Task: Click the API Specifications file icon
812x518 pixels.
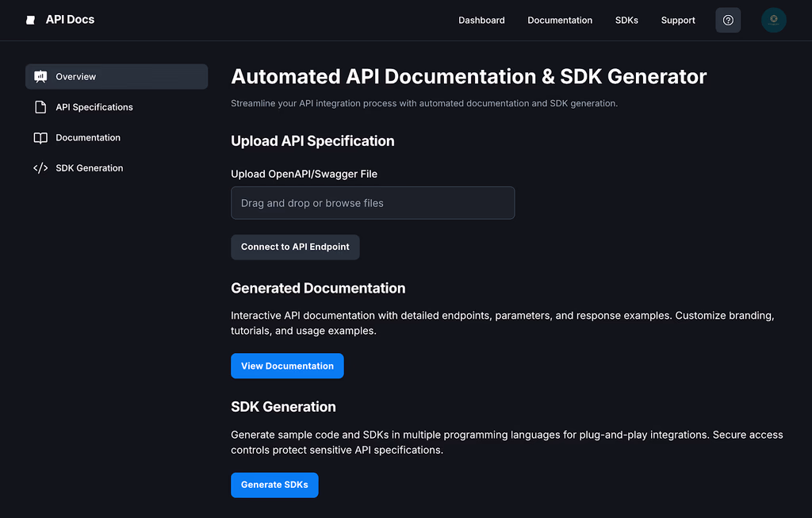Action: coord(40,107)
